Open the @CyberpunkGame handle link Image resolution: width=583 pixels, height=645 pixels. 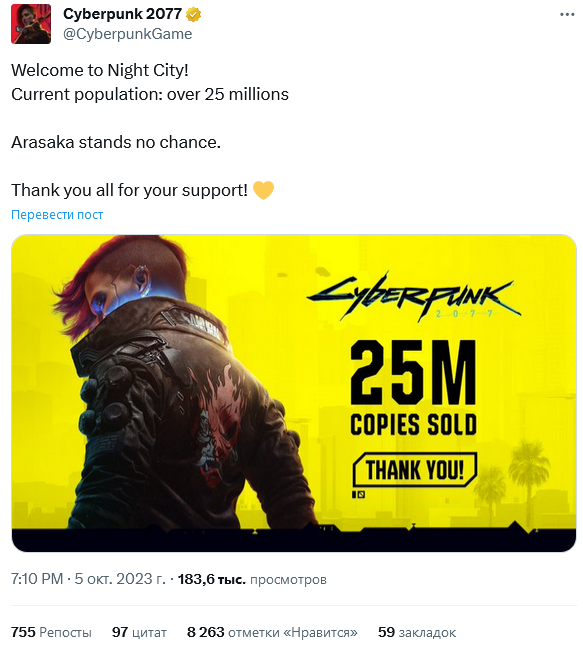pyautogui.click(x=128, y=34)
